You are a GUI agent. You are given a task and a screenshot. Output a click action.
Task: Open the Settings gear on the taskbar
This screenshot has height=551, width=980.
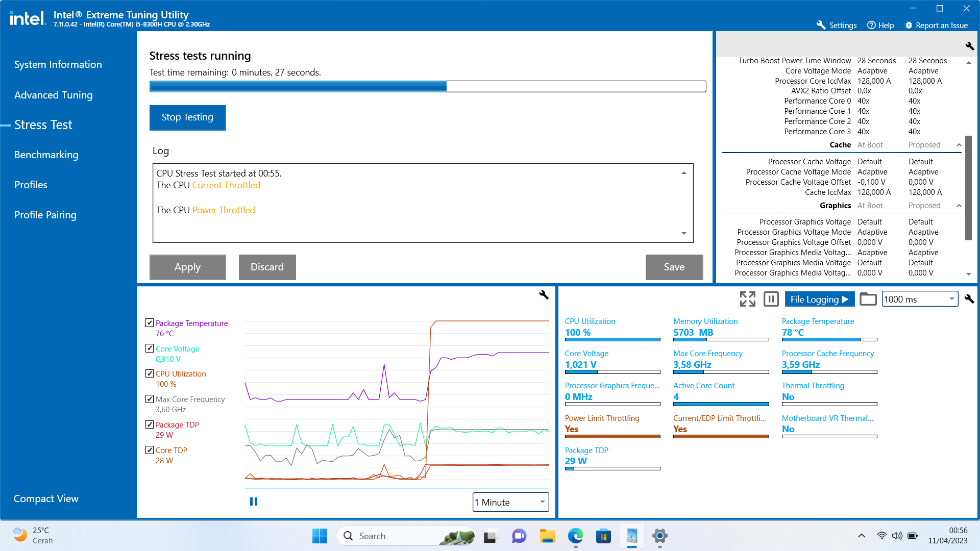tap(660, 536)
